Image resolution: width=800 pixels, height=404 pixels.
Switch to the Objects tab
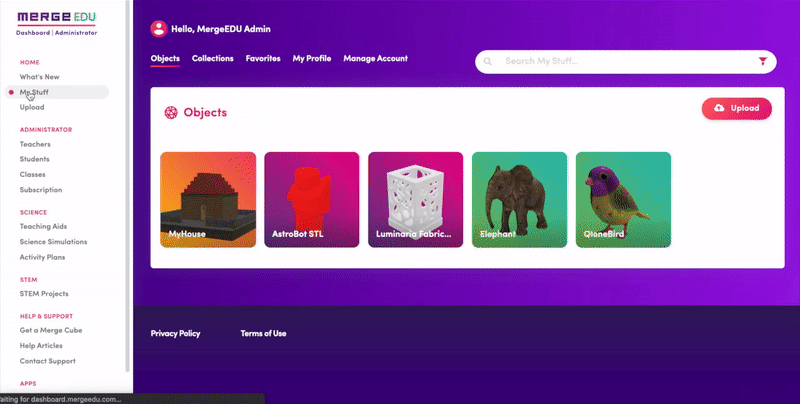pyautogui.click(x=165, y=59)
